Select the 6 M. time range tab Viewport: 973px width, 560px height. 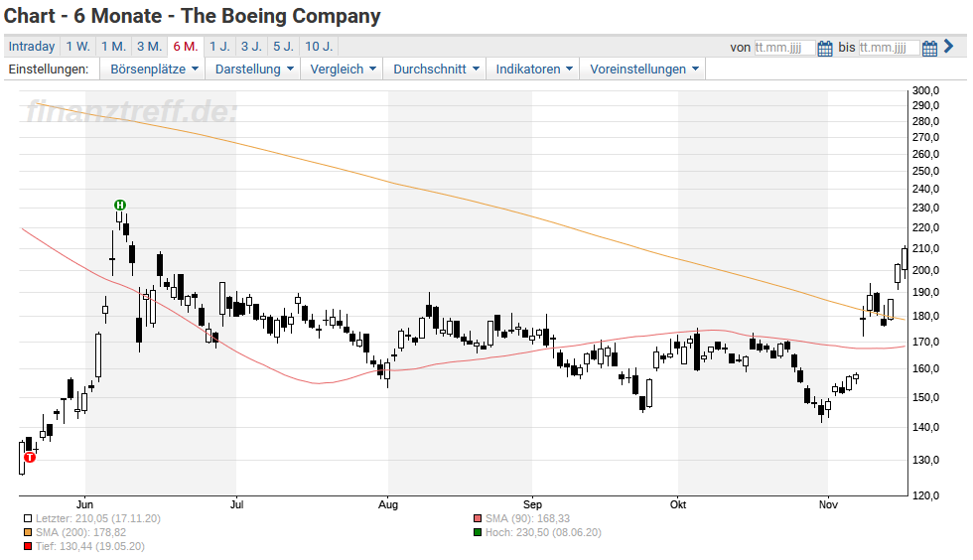[186, 47]
